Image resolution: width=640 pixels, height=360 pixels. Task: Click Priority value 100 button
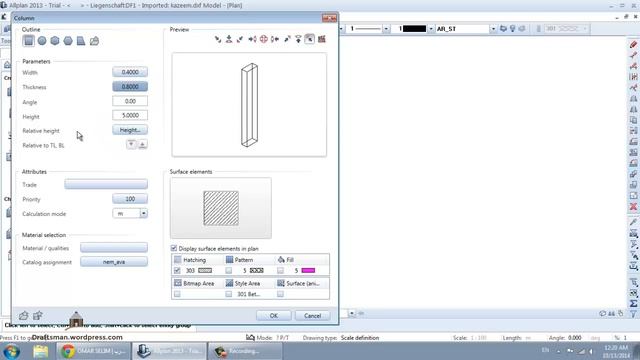point(130,199)
